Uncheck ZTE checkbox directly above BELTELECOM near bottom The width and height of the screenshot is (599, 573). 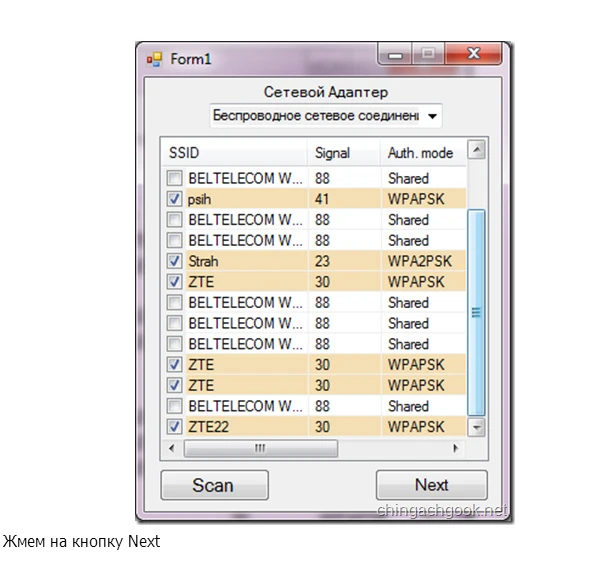[x=175, y=385]
